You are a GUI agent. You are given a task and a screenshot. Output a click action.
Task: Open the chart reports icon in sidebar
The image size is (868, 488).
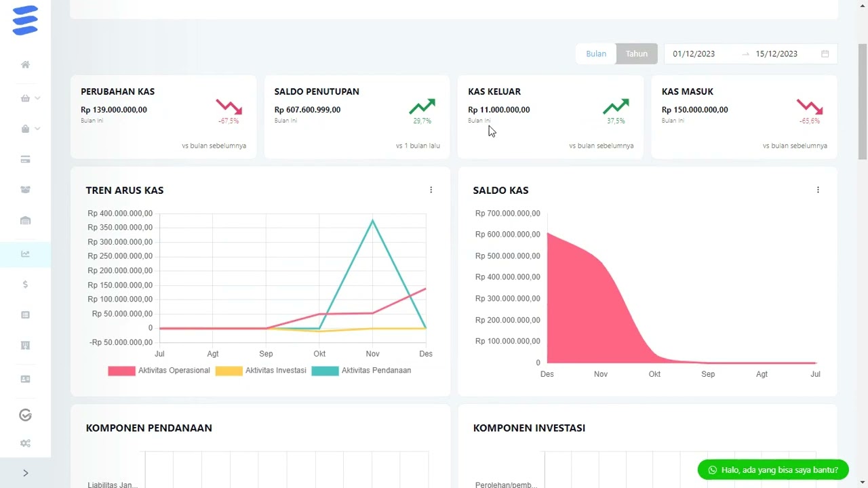coord(25,254)
